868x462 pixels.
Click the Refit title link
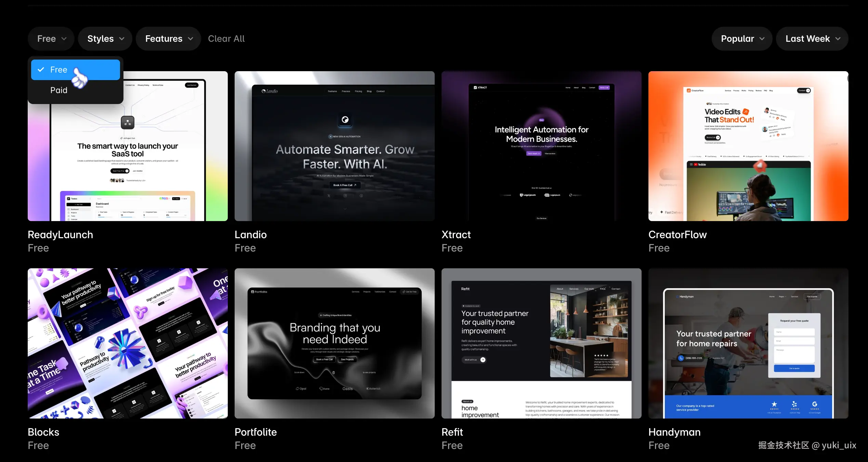point(452,432)
